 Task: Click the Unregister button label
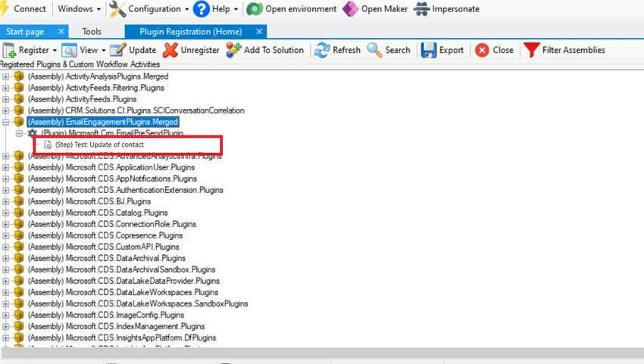200,50
